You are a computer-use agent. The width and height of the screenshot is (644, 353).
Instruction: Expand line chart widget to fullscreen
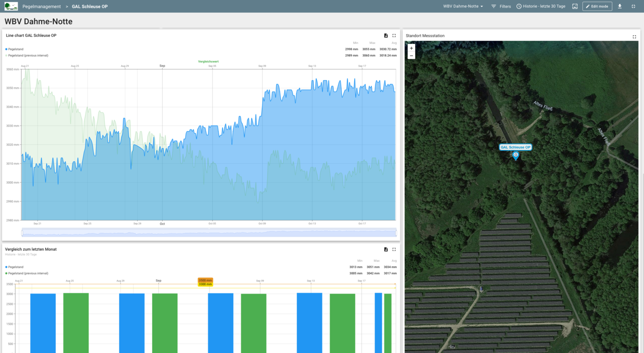[x=394, y=36]
